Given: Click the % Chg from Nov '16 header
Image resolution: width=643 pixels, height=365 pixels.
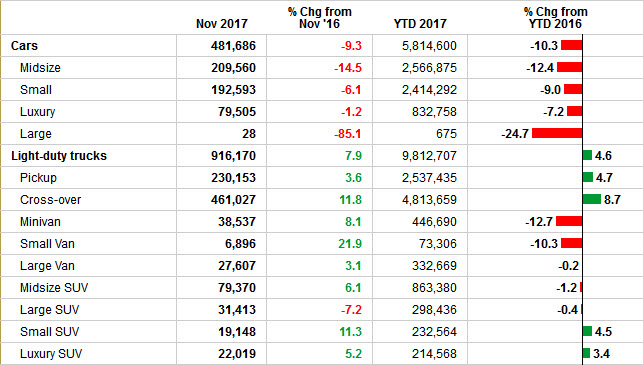Looking at the screenshot, I should click(x=319, y=18).
